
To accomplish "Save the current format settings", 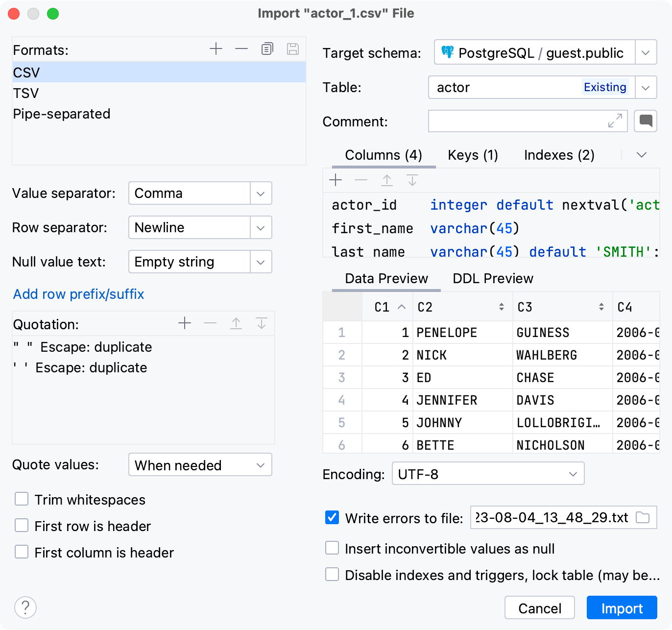I will pyautogui.click(x=292, y=49).
